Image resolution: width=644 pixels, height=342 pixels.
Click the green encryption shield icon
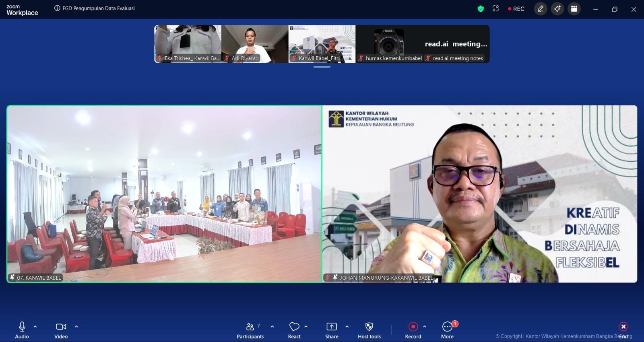pos(481,8)
